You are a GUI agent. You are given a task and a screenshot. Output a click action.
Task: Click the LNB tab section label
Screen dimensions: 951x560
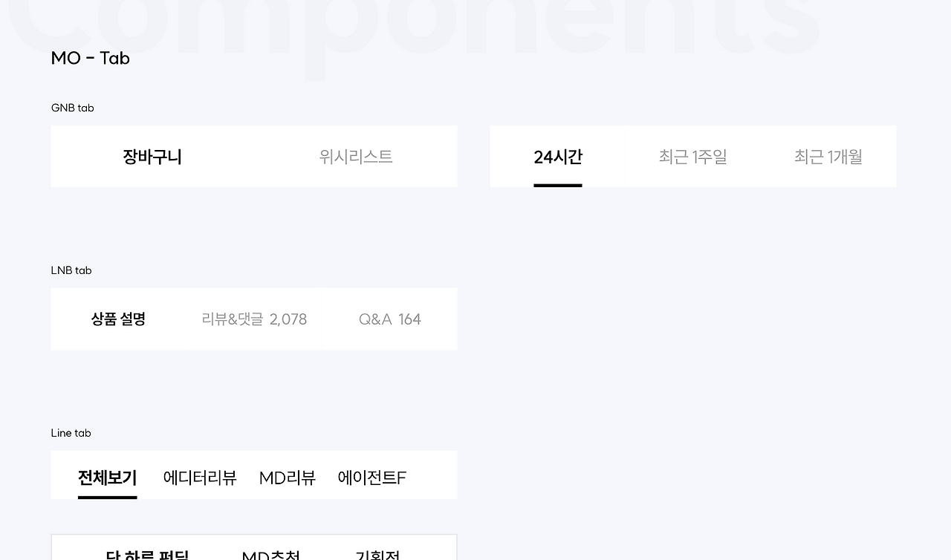71,270
